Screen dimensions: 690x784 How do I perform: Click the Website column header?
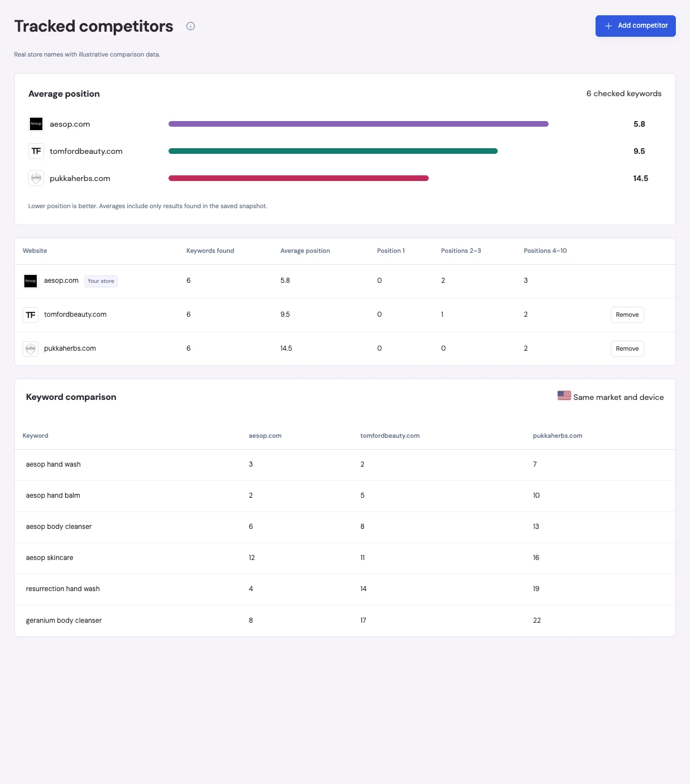[x=35, y=251]
